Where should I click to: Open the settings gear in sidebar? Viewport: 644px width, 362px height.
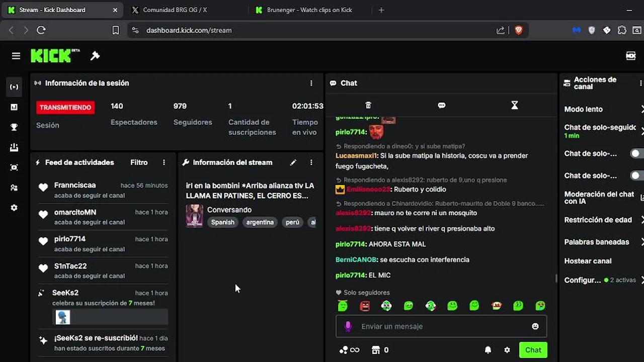(14, 208)
